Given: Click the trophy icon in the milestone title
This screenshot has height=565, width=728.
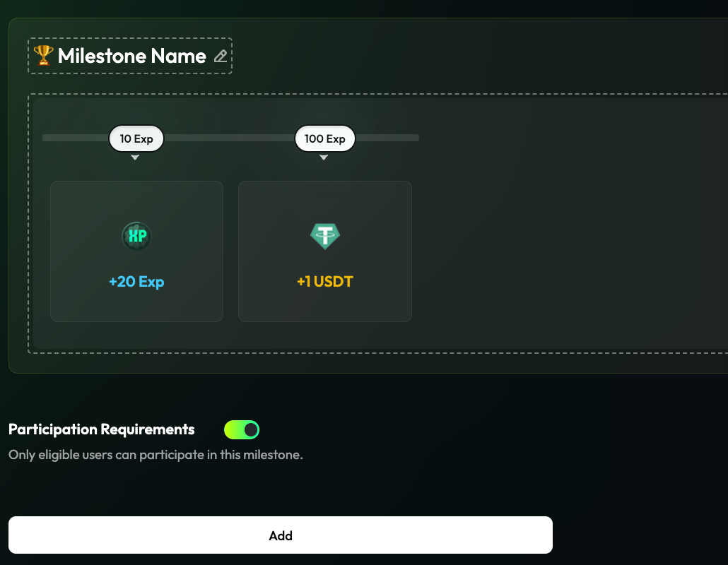Looking at the screenshot, I should click(x=43, y=55).
